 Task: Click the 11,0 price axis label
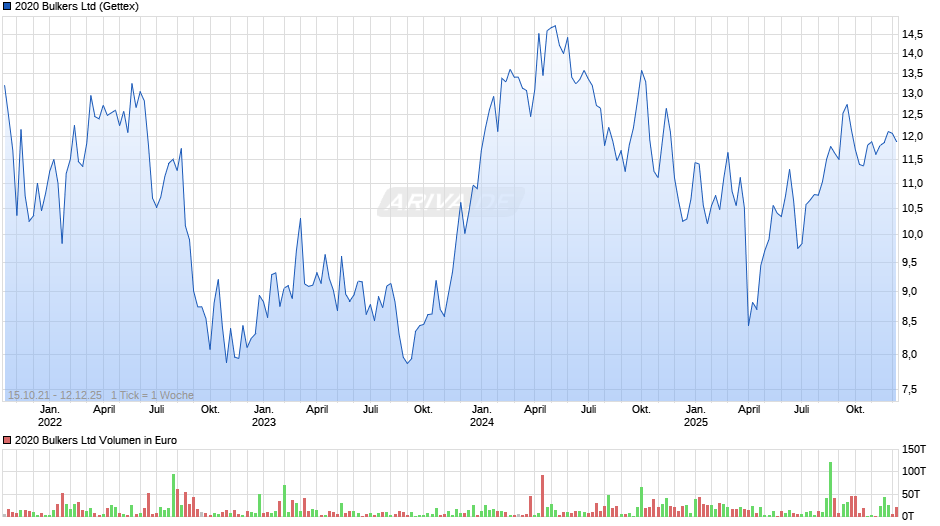[912, 184]
